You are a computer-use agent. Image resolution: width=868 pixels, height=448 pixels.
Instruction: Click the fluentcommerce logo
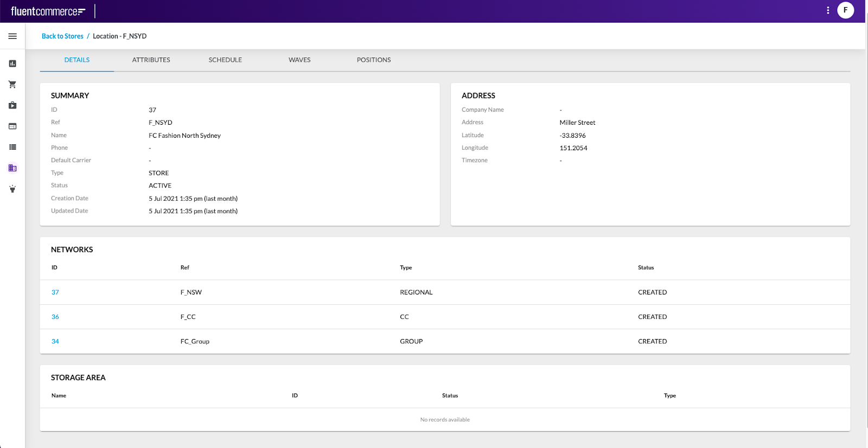point(48,11)
